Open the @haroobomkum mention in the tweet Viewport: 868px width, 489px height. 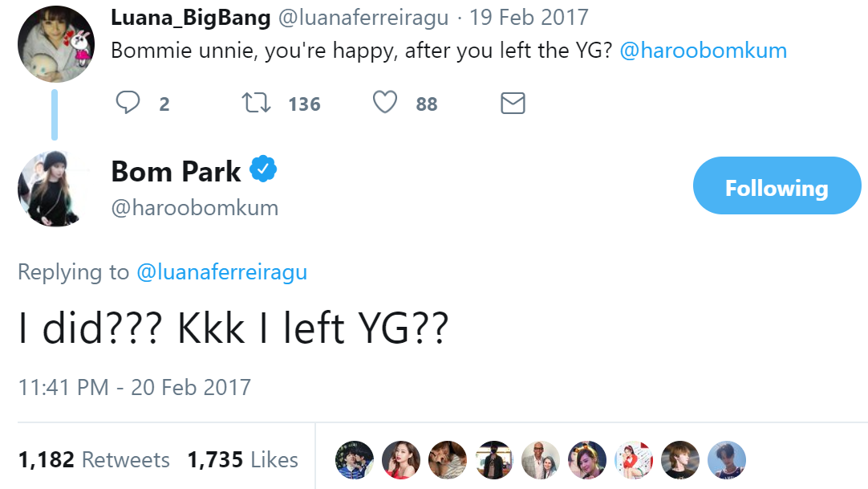(703, 51)
